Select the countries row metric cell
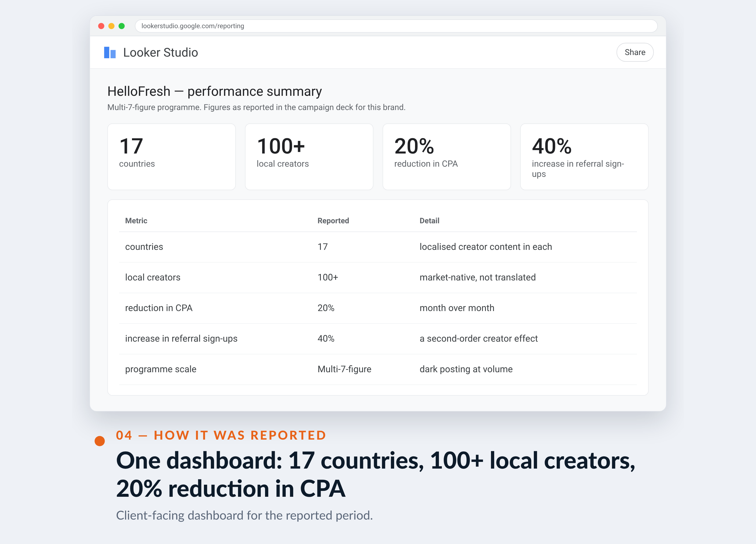The height and width of the screenshot is (544, 756). 144,247
